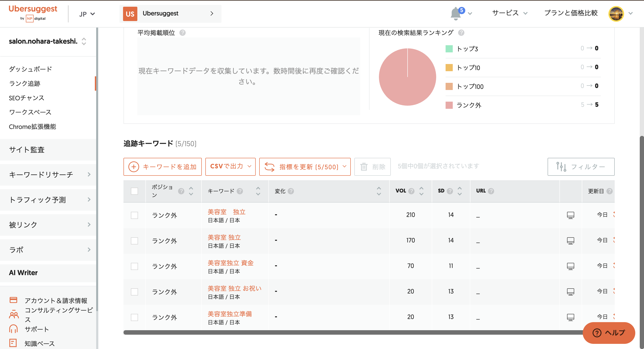Click the ランク外 pink legend swatch
This screenshot has height=349, width=644.
449,105
